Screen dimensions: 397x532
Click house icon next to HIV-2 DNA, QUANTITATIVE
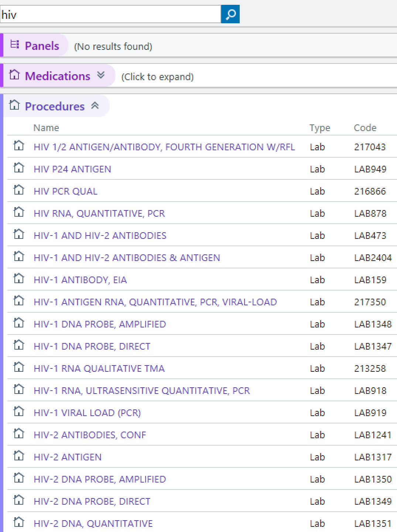(x=19, y=522)
